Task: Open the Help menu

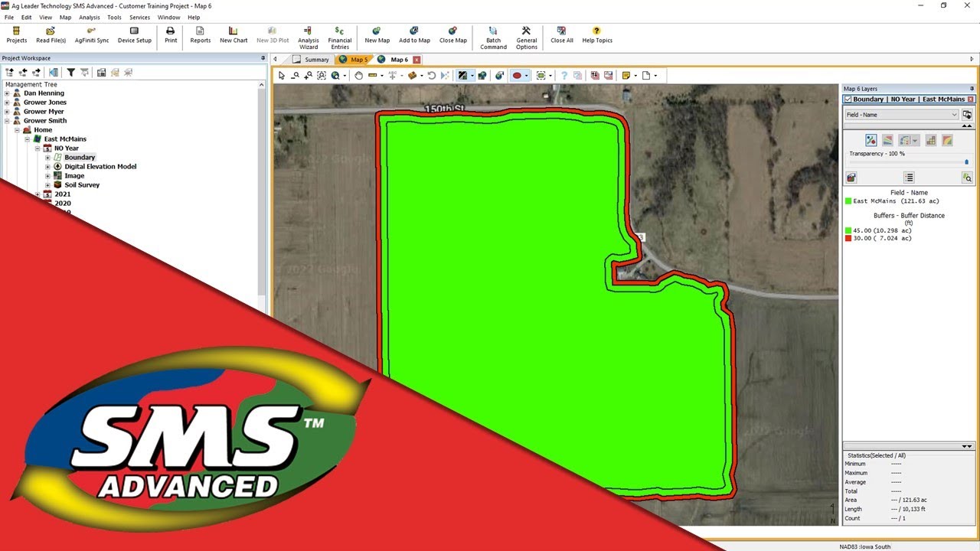Action: point(194,17)
